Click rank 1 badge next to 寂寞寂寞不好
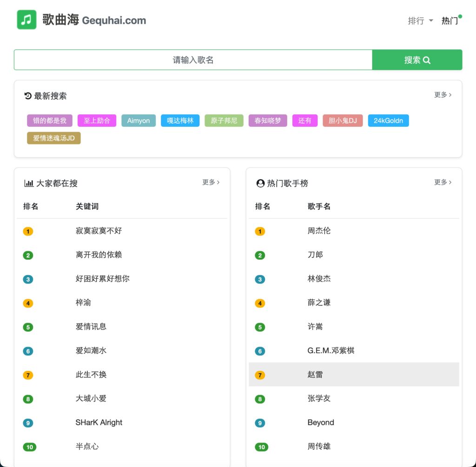 tap(28, 231)
